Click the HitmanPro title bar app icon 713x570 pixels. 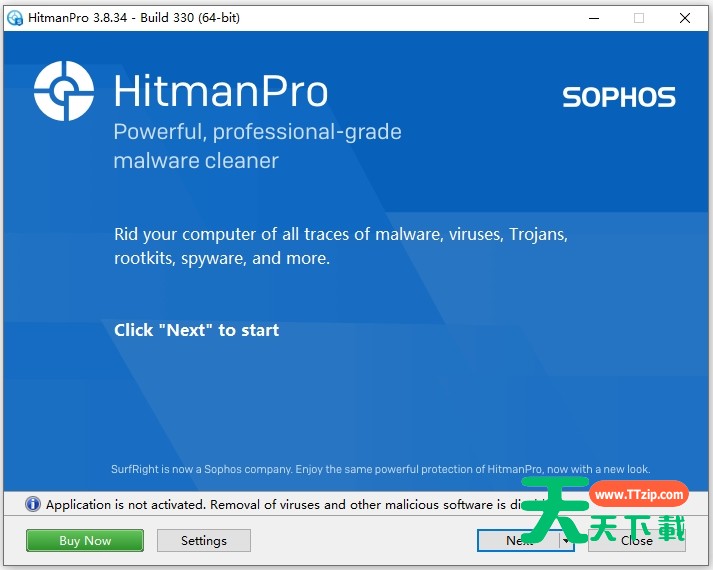pyautogui.click(x=15, y=18)
